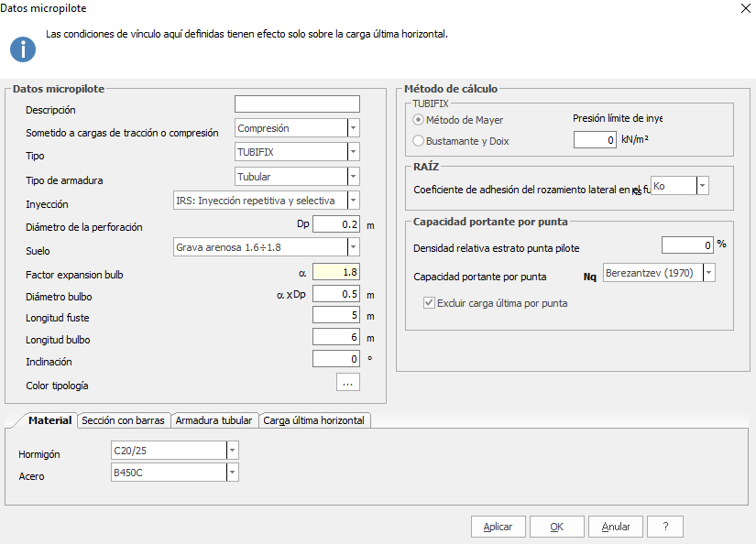The image size is (756, 544).
Task: Click the Inclinación input field
Action: tap(336, 358)
